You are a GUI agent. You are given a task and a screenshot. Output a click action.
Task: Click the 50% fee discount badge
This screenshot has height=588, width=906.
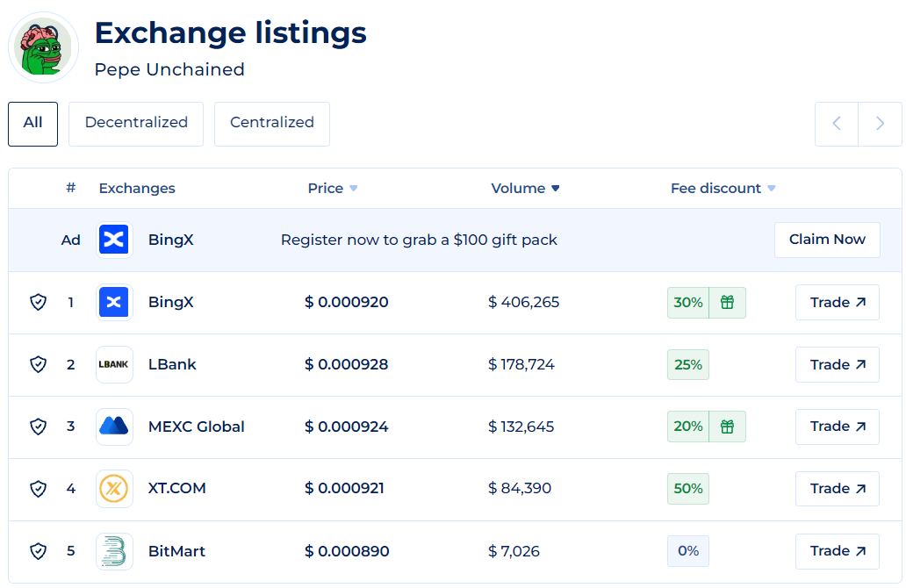pos(688,489)
